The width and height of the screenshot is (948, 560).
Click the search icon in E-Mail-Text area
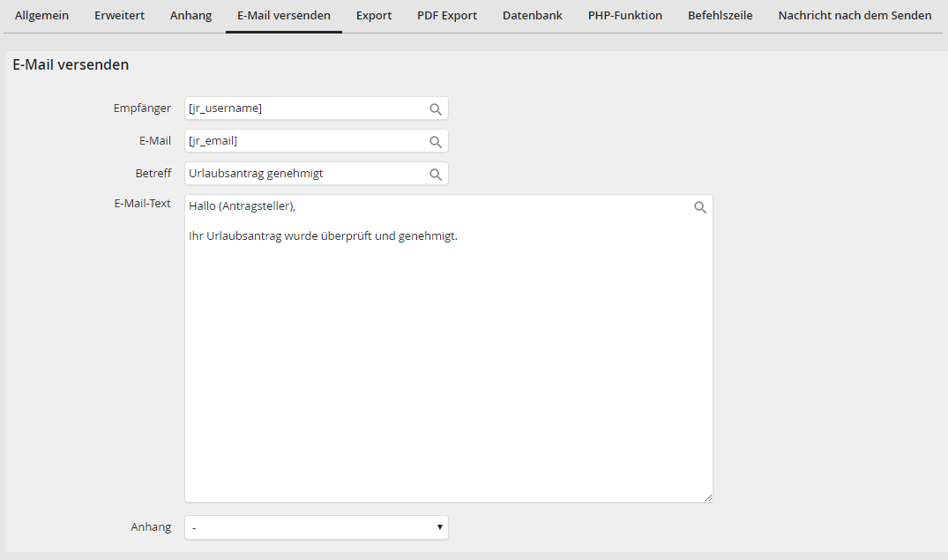pyautogui.click(x=699, y=208)
